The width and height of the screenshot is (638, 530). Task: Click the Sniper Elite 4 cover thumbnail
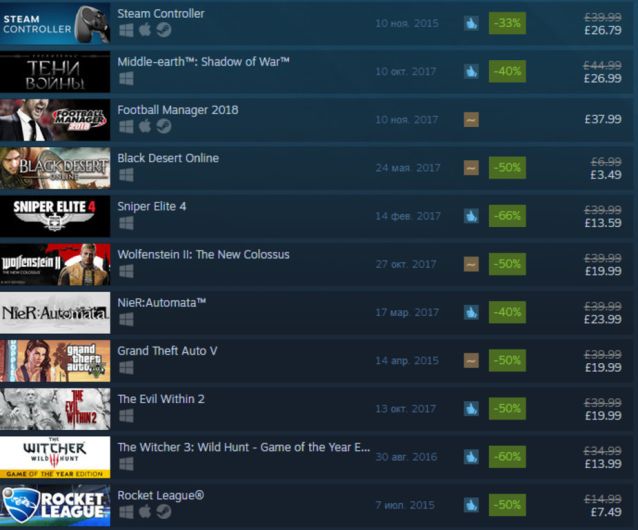55,216
